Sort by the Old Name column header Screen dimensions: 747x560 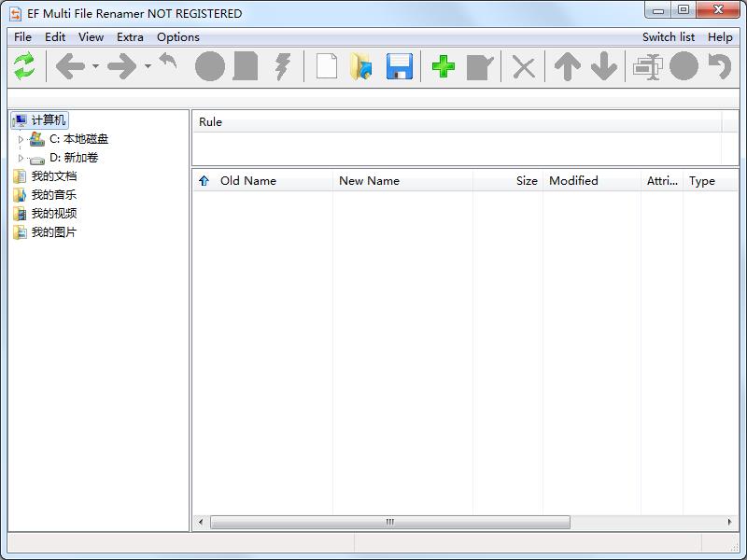tap(274, 181)
